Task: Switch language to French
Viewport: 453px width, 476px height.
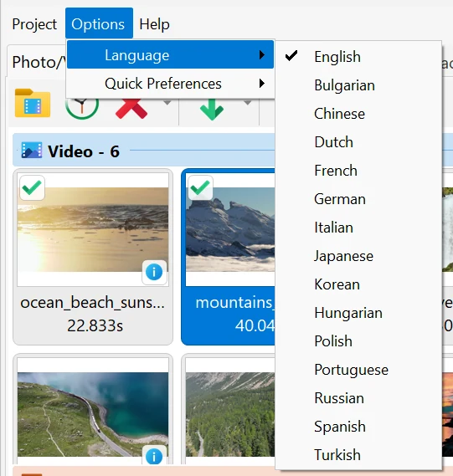Action: point(358,171)
